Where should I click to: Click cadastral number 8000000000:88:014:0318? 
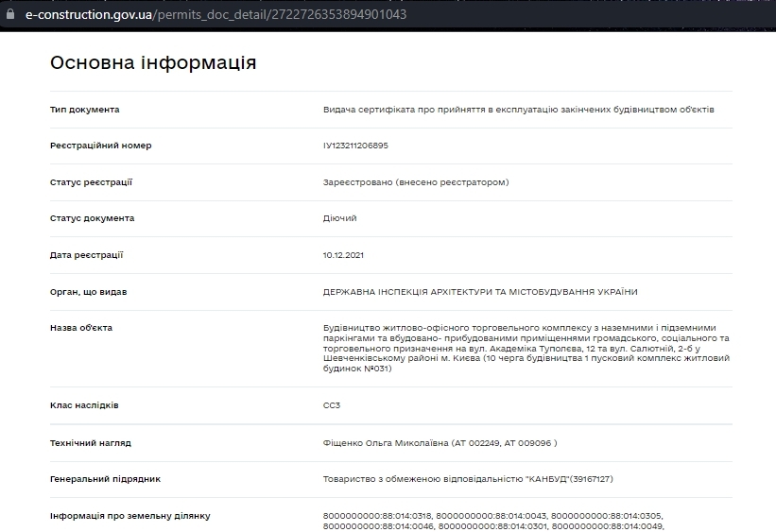click(x=378, y=516)
